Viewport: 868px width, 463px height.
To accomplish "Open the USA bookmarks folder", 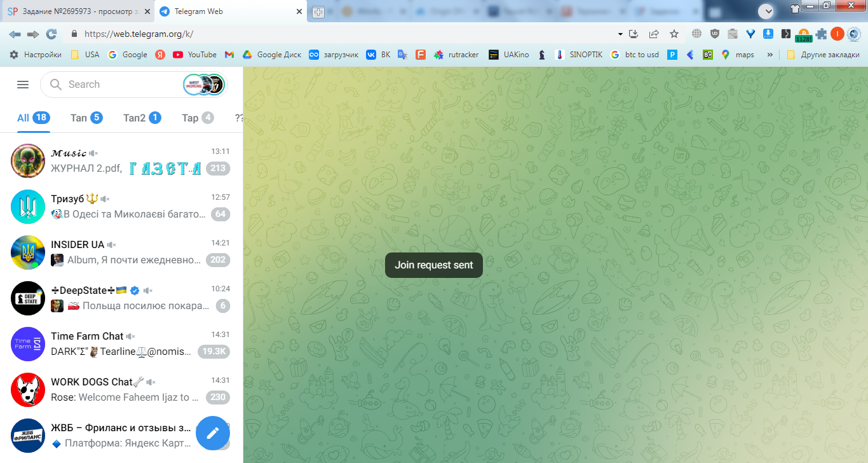I will coord(85,55).
